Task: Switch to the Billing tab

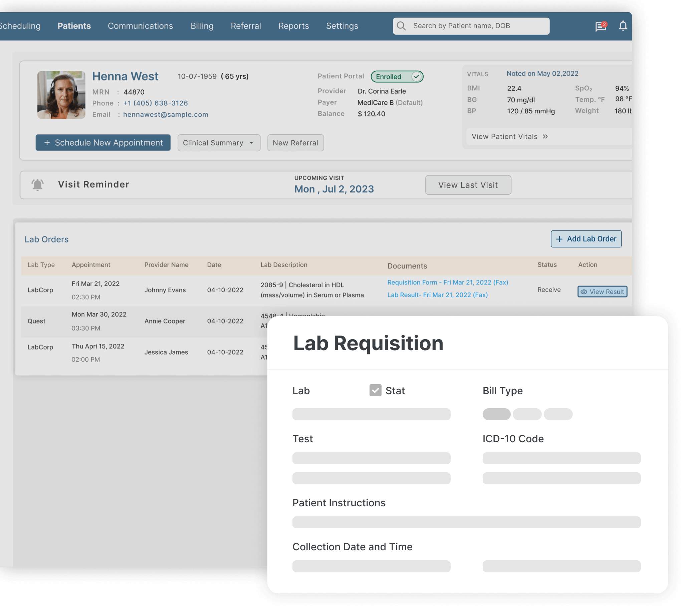Action: click(x=202, y=26)
